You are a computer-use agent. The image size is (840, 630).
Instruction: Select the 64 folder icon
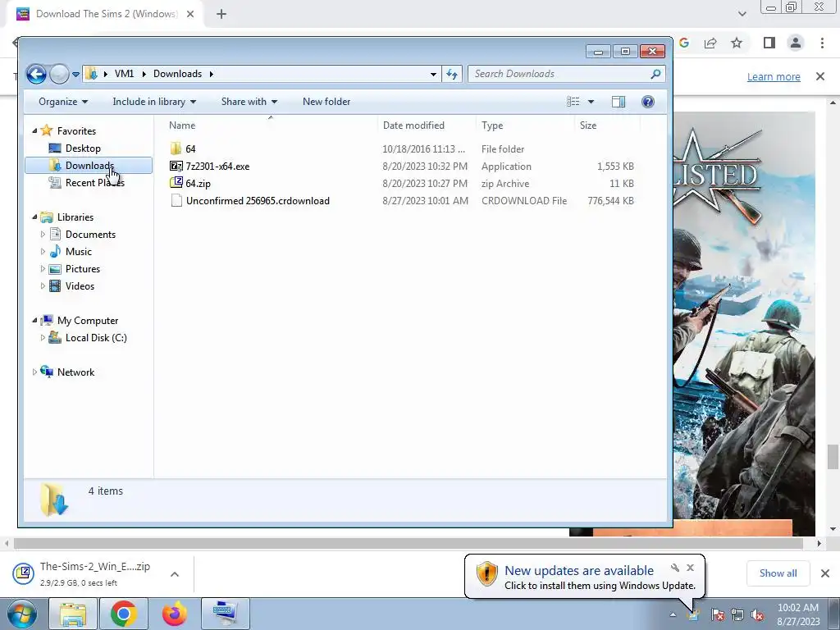(x=176, y=149)
